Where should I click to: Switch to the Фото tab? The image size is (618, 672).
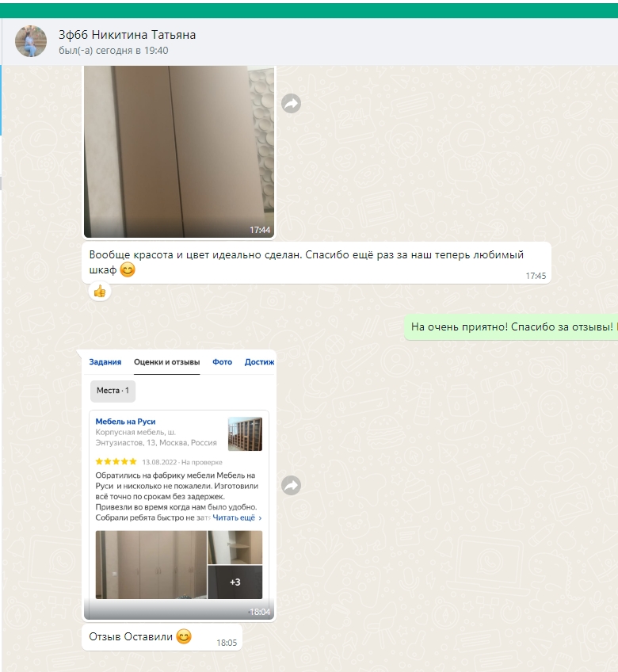(222, 362)
